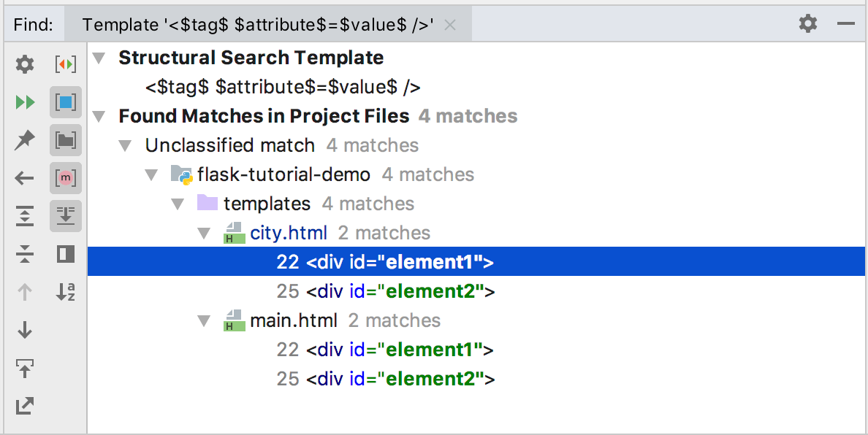
Task: Open the tool window settings gear
Action: point(807,23)
